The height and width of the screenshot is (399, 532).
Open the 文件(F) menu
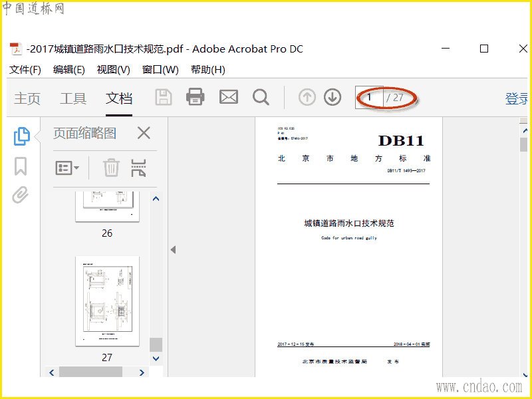tap(25, 70)
